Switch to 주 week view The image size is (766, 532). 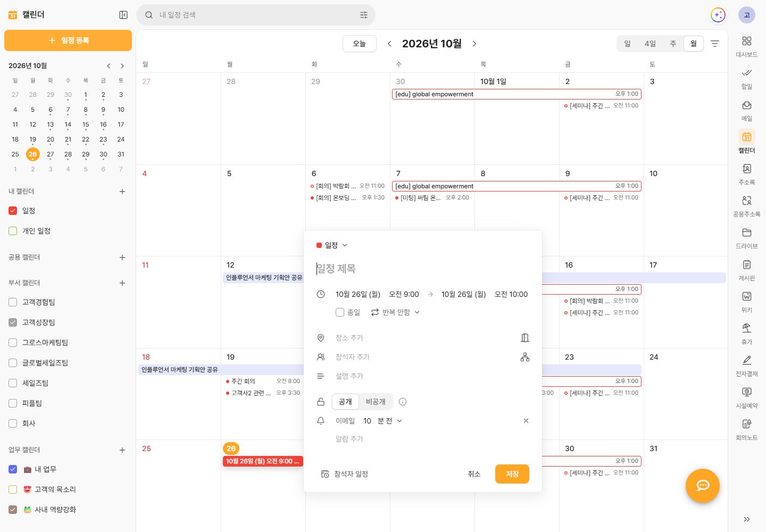click(x=673, y=44)
